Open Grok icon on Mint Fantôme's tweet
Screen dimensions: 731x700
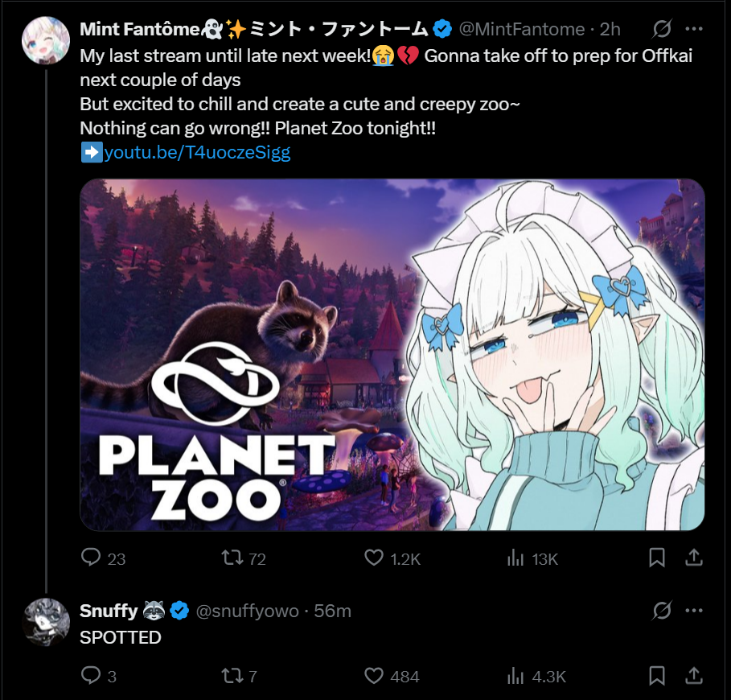[x=661, y=30]
